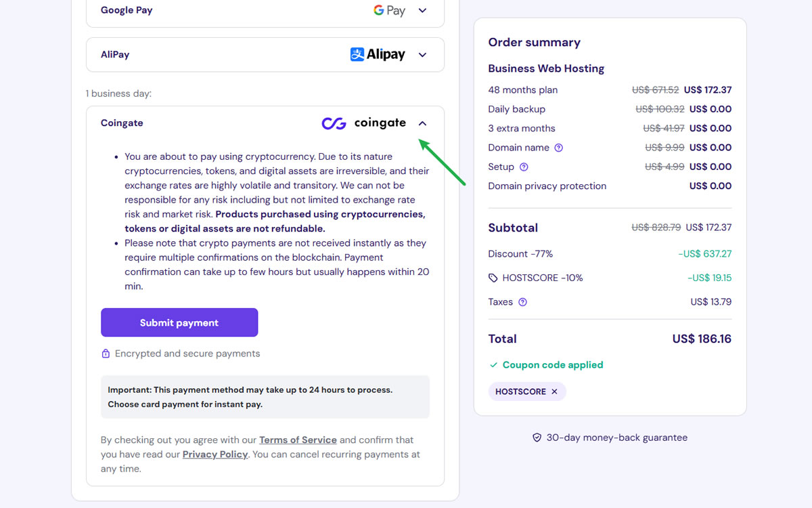Click the Coupon code applied checkmark

coord(493,365)
